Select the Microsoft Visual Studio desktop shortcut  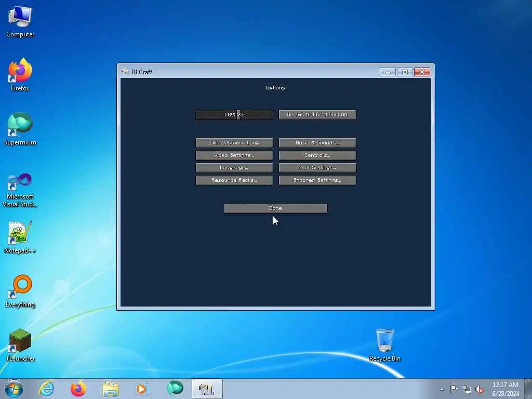pyautogui.click(x=20, y=190)
